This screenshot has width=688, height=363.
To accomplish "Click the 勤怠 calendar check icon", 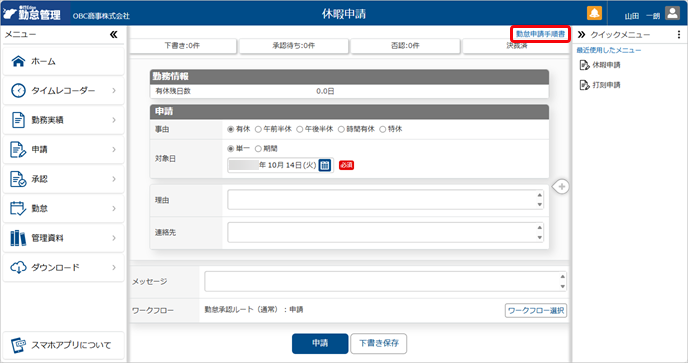I will [x=18, y=208].
